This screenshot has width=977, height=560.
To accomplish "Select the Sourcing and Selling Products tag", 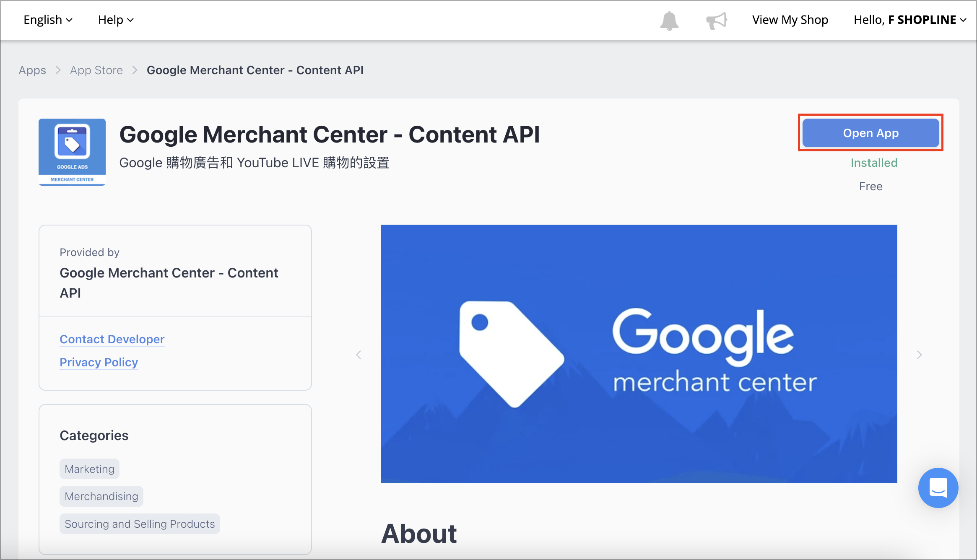I will pos(140,524).
